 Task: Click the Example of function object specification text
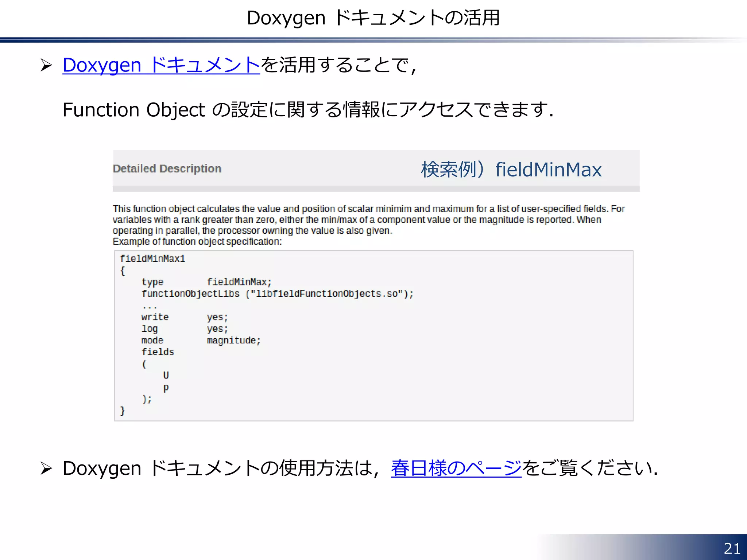point(197,242)
